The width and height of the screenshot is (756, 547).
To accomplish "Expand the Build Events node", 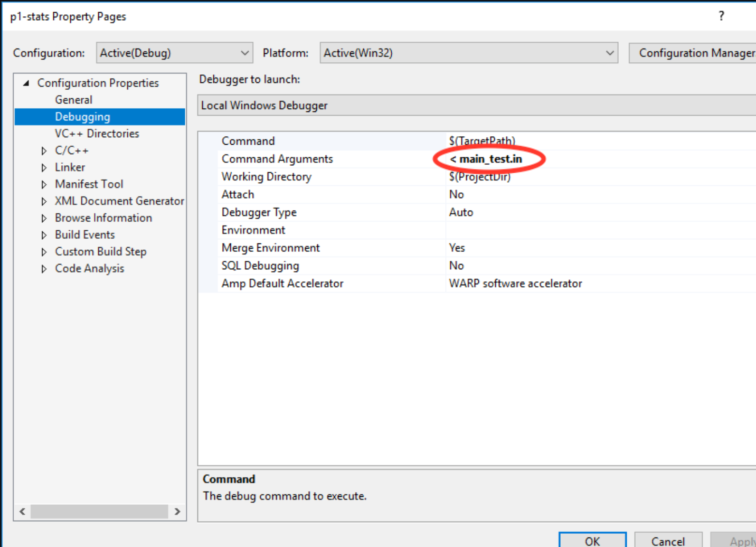I will click(44, 235).
